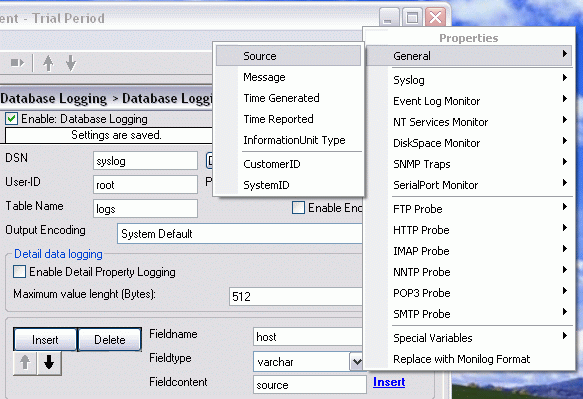Image resolution: width=583 pixels, height=399 pixels.
Task: Click the Delete field button
Action: click(x=110, y=340)
